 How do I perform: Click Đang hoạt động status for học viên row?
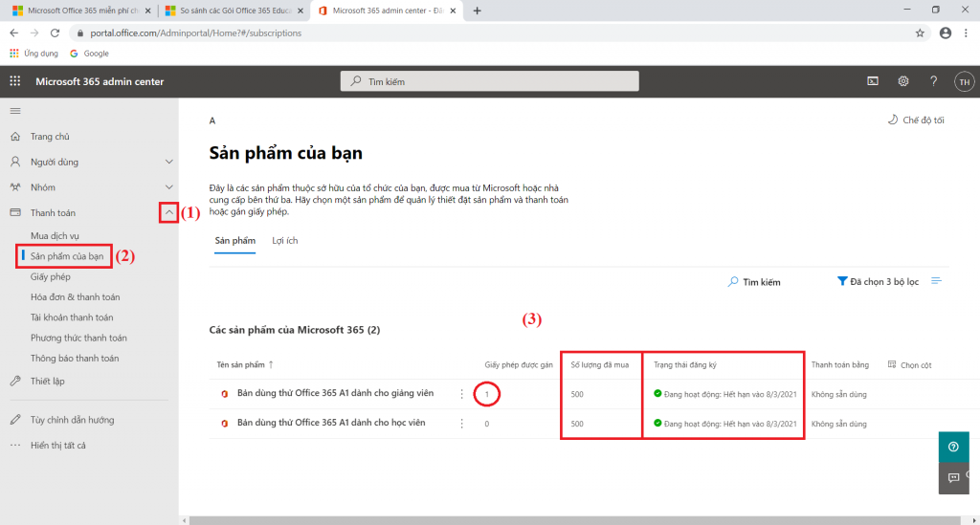[725, 424]
